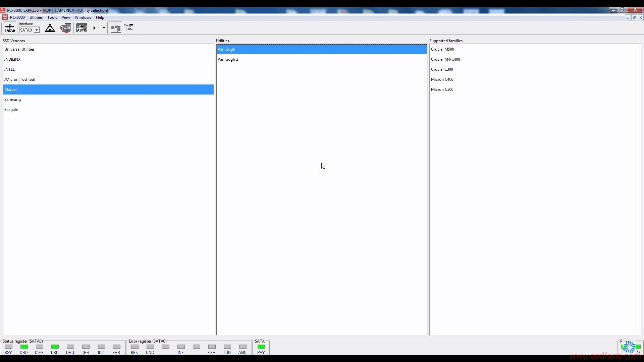Select Universal Utilities vendor
This screenshot has height=362, width=644.
pyautogui.click(x=108, y=49)
